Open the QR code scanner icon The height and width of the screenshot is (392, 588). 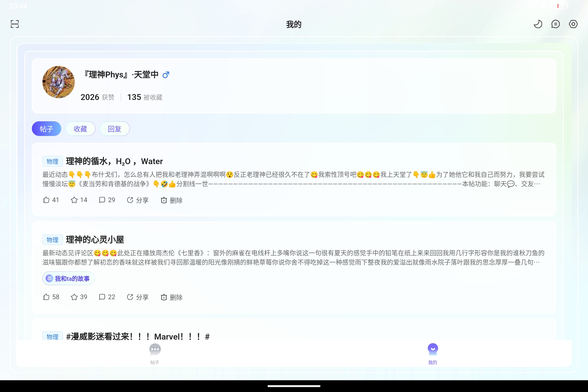pyautogui.click(x=14, y=24)
